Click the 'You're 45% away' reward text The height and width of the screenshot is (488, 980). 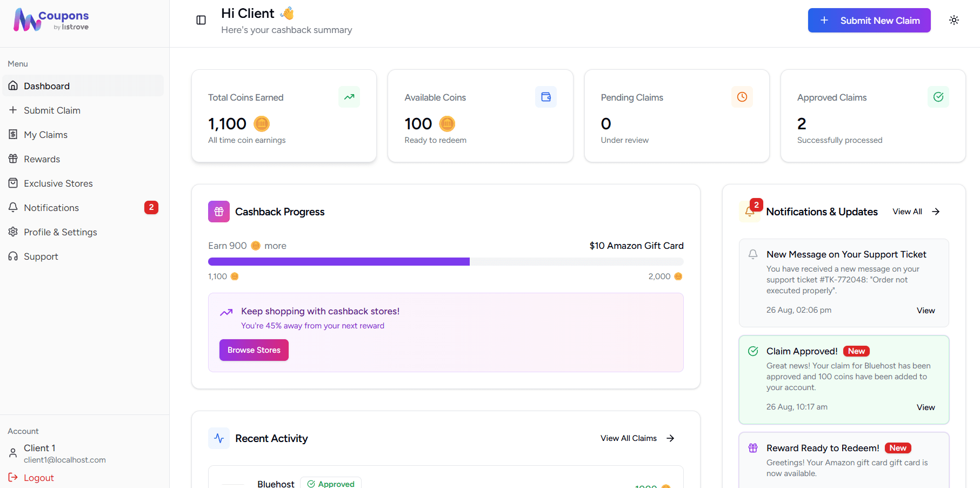(x=312, y=326)
